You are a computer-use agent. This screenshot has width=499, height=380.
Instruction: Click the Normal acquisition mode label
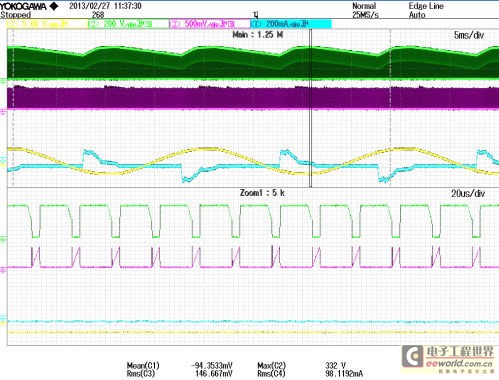pyautogui.click(x=364, y=6)
